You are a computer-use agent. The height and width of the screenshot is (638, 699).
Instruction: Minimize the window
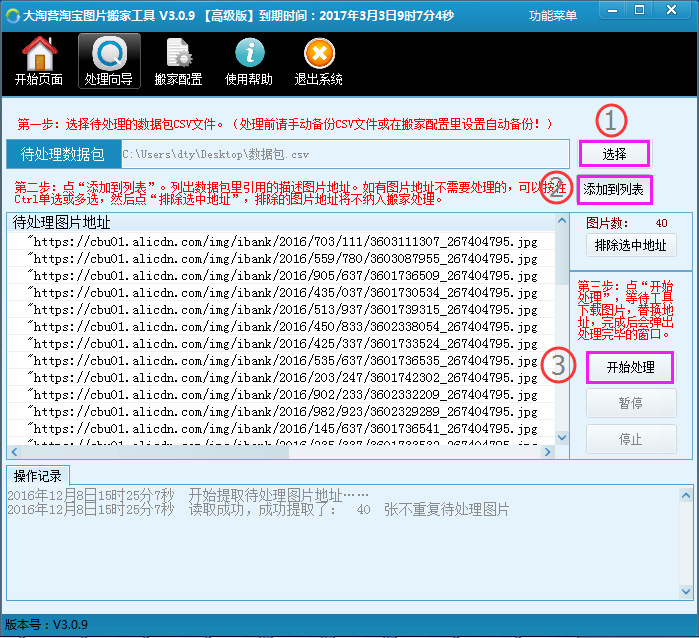[613, 10]
